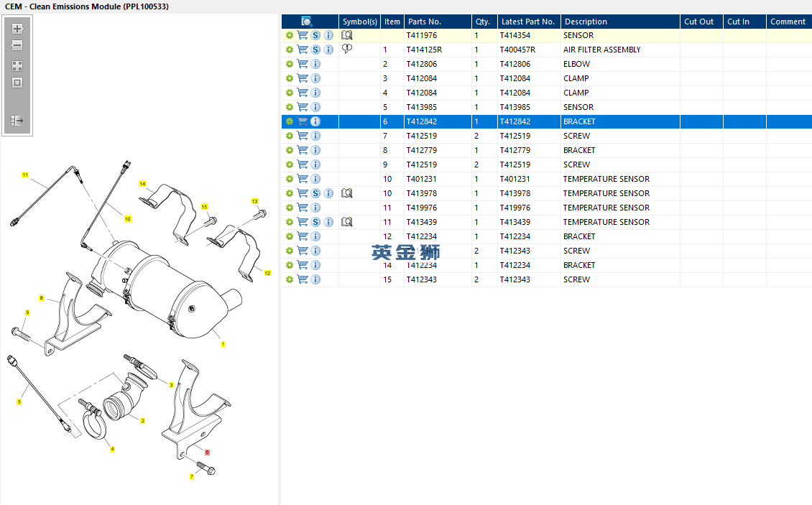812x505 pixels.
Task: Click the gear icon for T411976 SENSOR
Action: tap(290, 35)
